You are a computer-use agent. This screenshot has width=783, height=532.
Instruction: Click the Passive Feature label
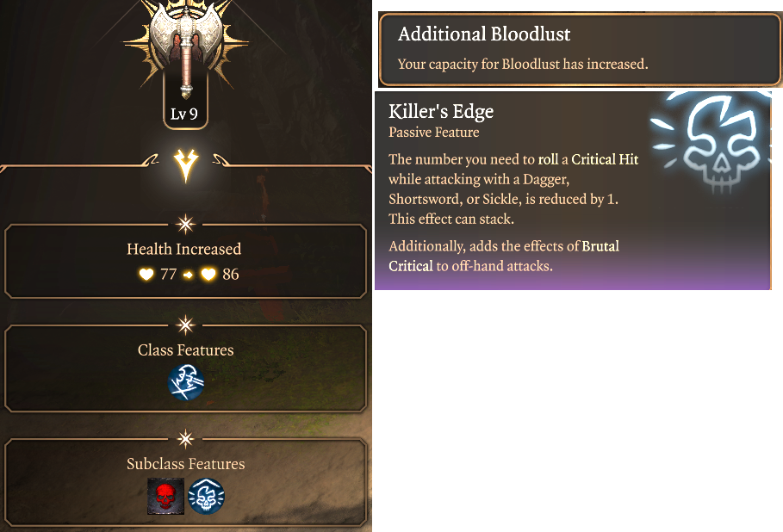pyautogui.click(x=434, y=133)
